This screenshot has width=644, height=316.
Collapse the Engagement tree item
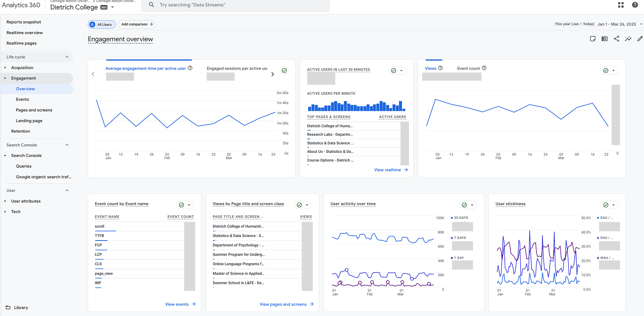pos(5,78)
